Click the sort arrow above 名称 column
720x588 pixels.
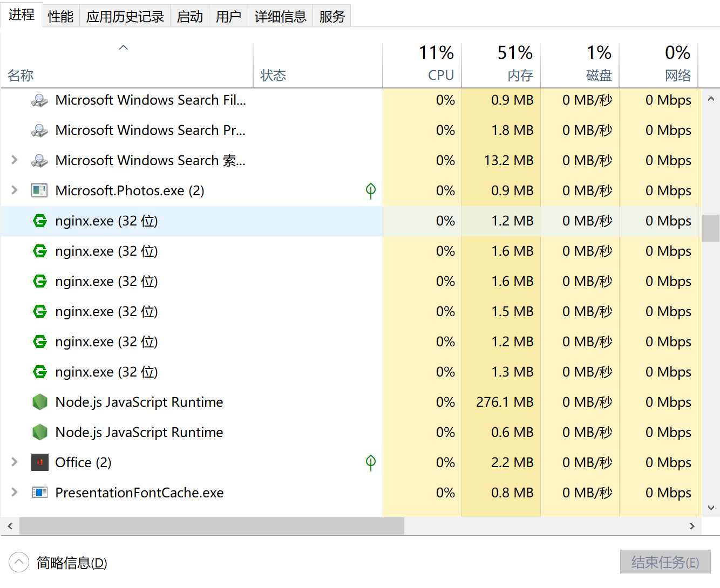click(x=124, y=47)
